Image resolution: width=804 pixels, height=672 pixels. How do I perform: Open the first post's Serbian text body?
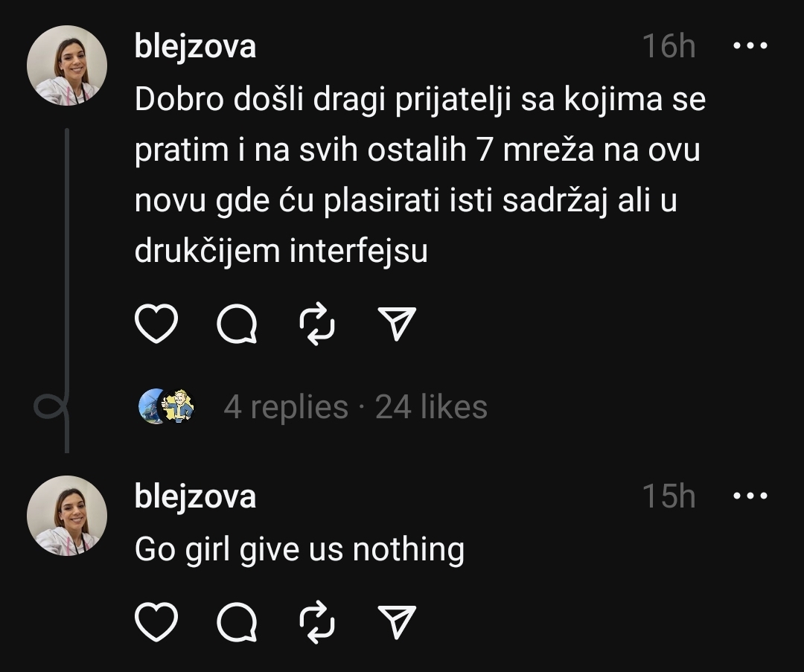pos(420,175)
